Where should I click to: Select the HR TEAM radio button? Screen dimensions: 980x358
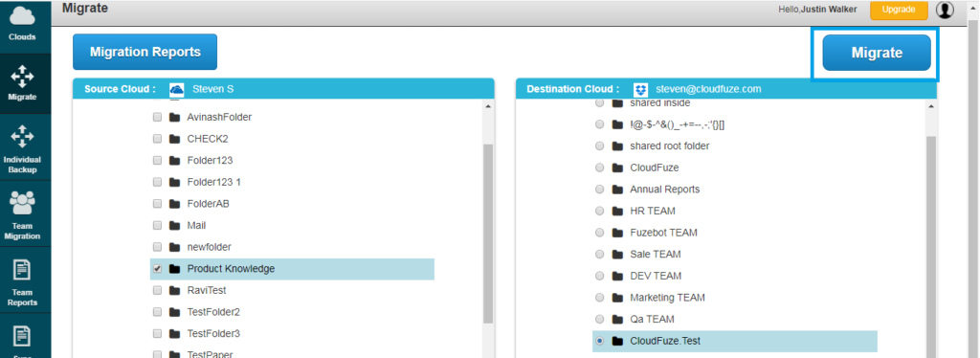tap(600, 212)
